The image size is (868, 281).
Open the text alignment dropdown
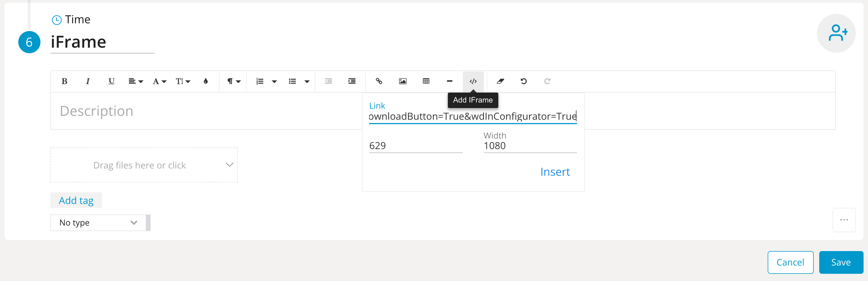tap(136, 81)
